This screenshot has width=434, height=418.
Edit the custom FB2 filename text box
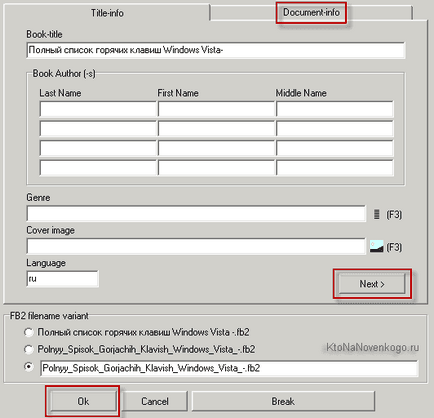[229, 368]
